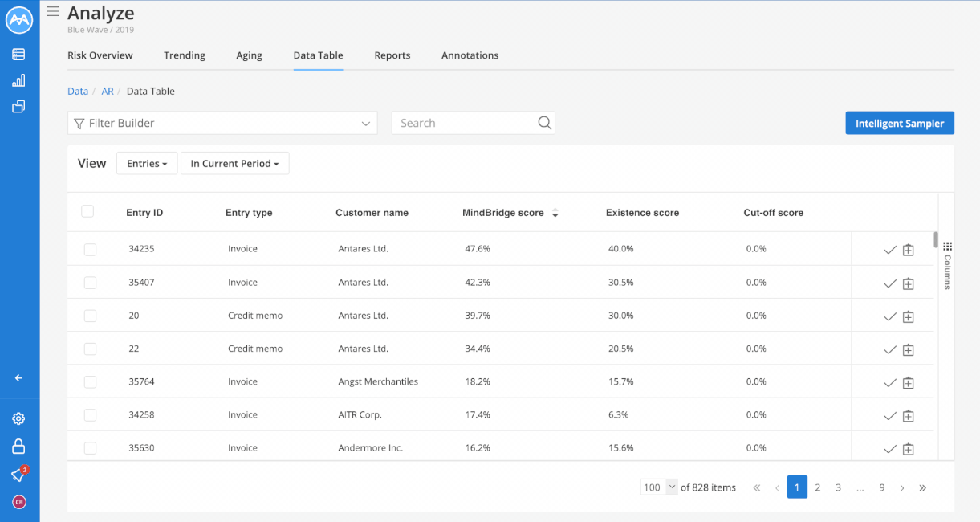
Task: Open the hamburger menu beside Analyze
Action: pos(53,11)
